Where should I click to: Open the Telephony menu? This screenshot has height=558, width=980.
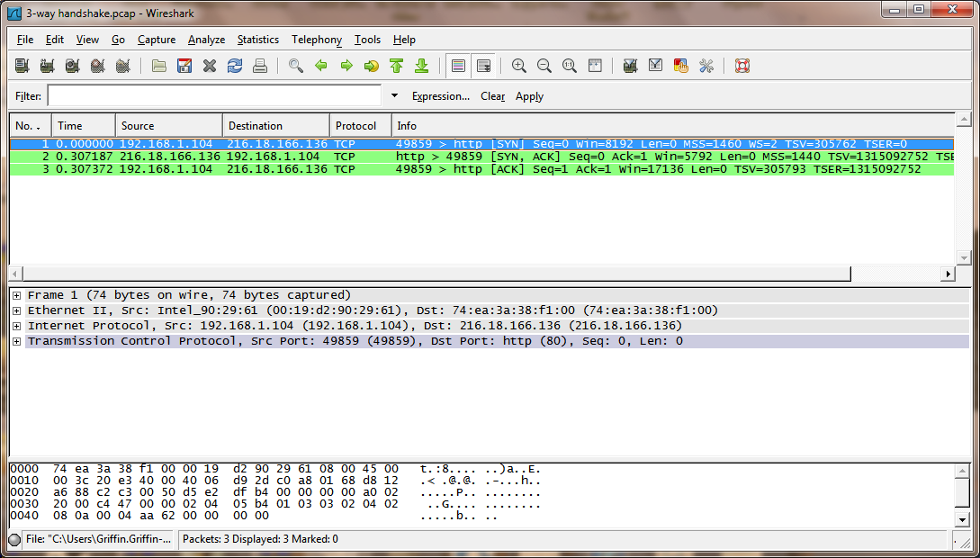point(317,40)
